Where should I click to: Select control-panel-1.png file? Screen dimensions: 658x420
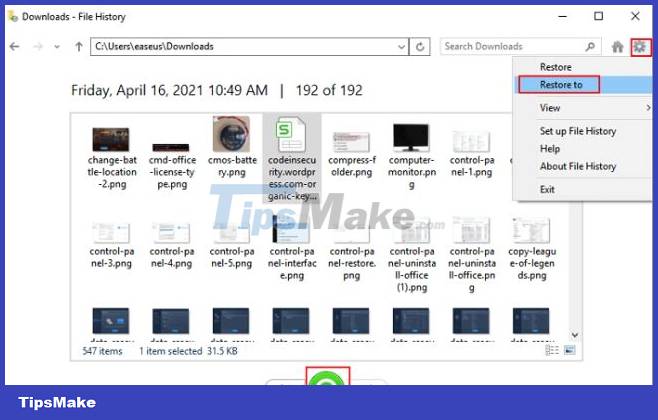coord(472,153)
